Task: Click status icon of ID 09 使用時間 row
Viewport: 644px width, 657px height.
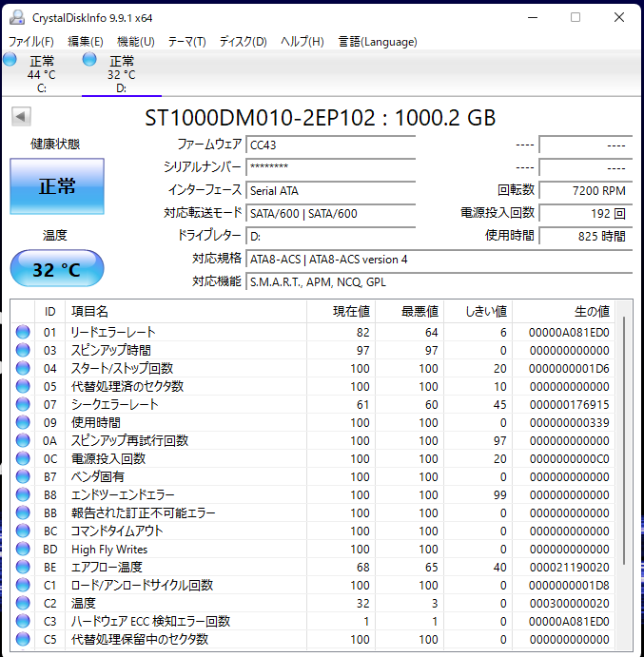Action: click(23, 422)
